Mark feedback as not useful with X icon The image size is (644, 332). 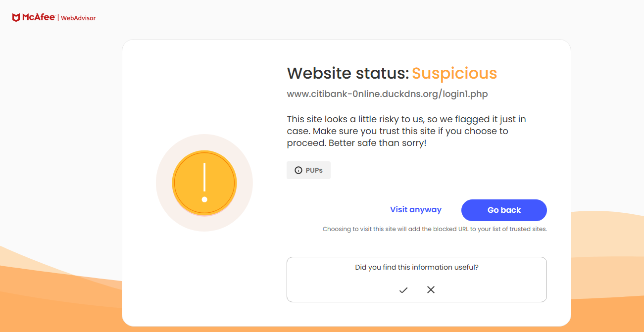click(x=431, y=289)
